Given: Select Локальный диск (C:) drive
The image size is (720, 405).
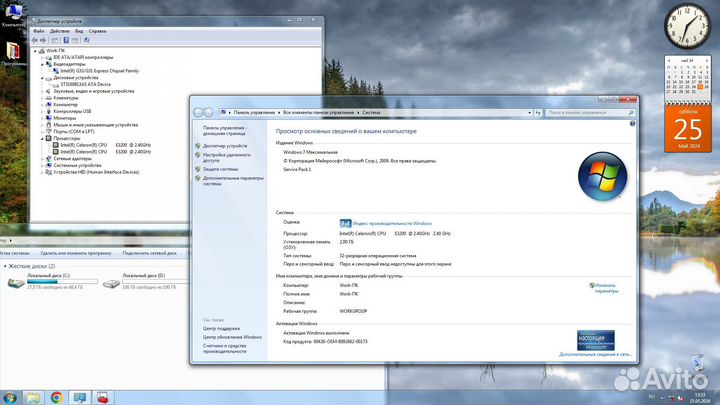Looking at the screenshot, I should [x=52, y=281].
